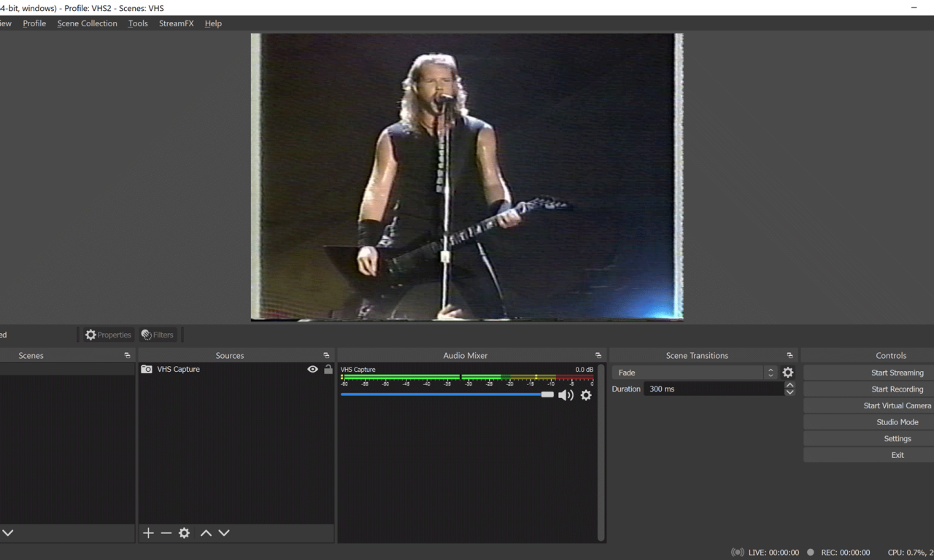Screen dimensions: 934x560
Task: Toggle lock on VHS Capture source
Action: pos(328,370)
